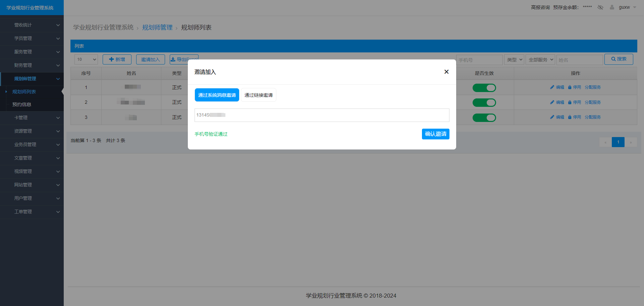
Task: Click the download icon on 导出Excel button
Action: coord(174,59)
